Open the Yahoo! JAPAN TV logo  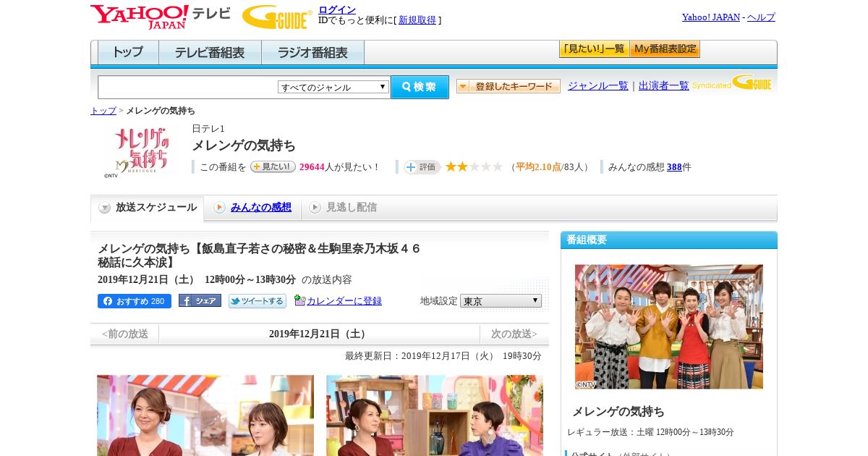(x=161, y=17)
